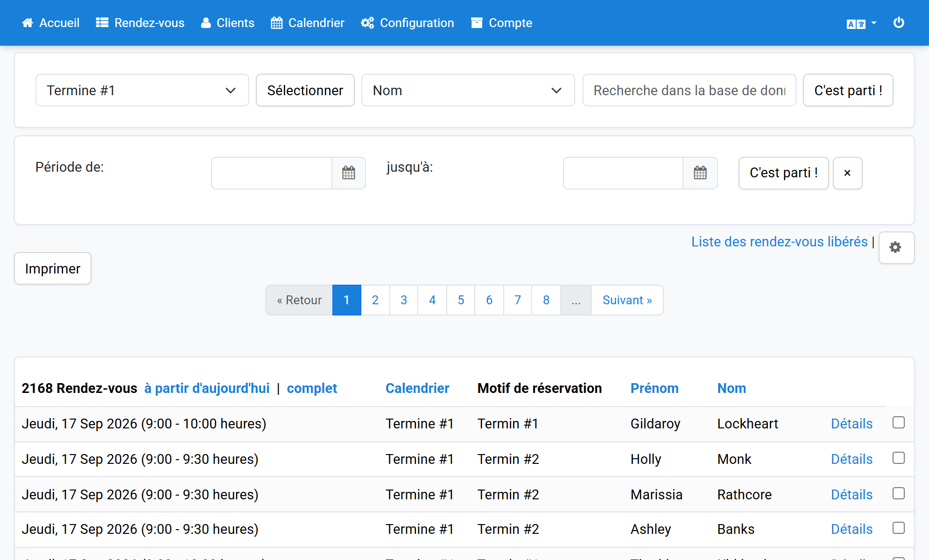Click the complet filter link
Screen dimensions: 929x560
[x=312, y=388]
